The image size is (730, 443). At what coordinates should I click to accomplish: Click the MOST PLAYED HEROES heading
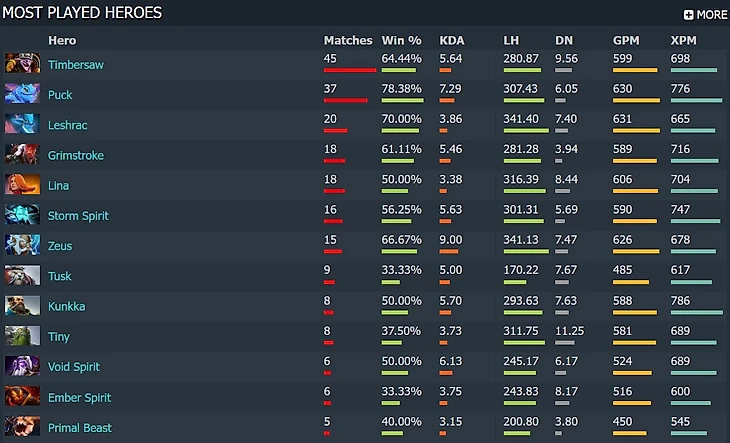point(82,13)
